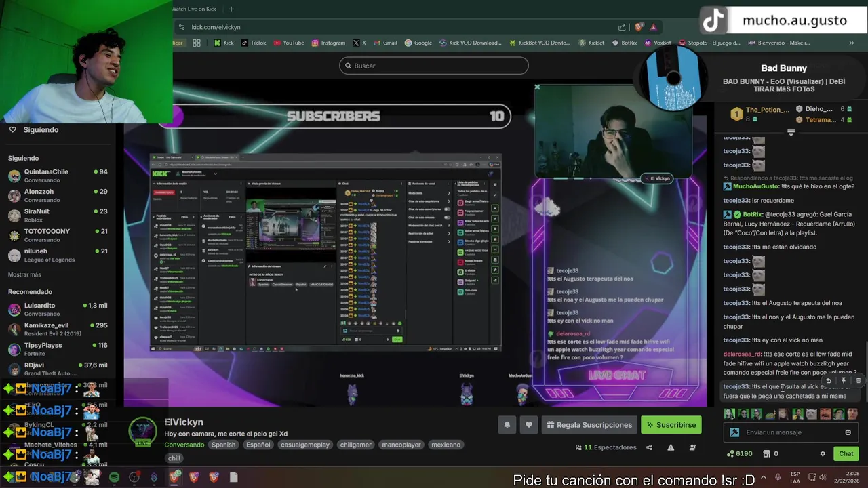Open Alonzzoh channel in sidebar
The image size is (868, 488).
coord(58,196)
